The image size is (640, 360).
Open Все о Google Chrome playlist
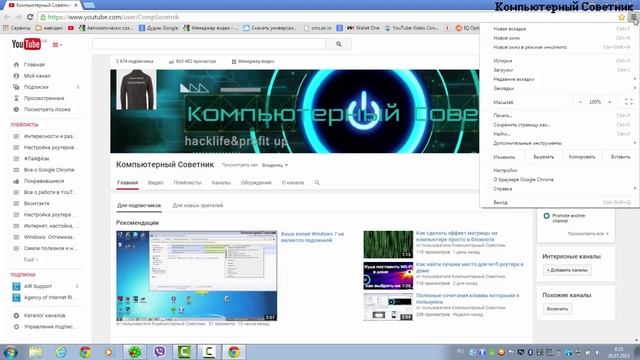49,170
